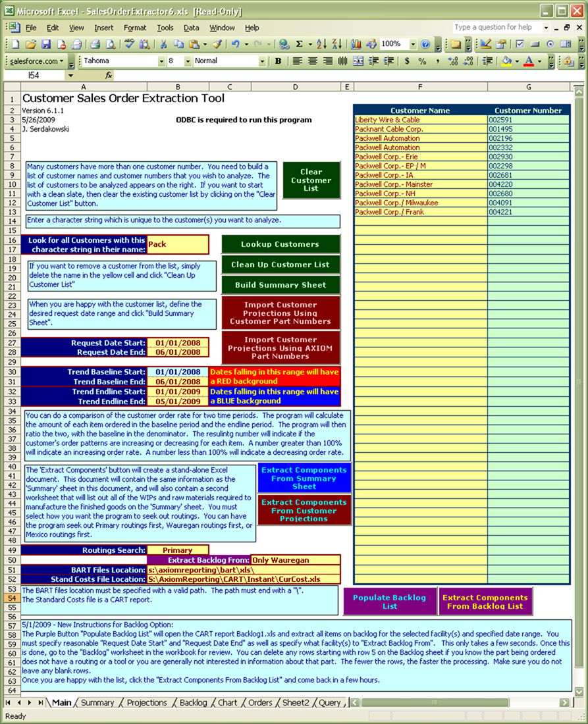
Task: Activate the Format Painter brush
Action: 217,44
